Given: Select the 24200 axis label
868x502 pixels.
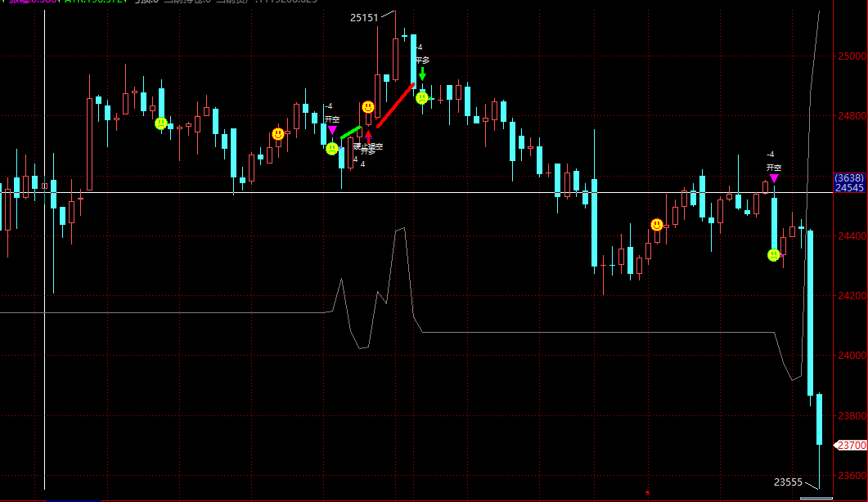Looking at the screenshot, I should (852, 295).
